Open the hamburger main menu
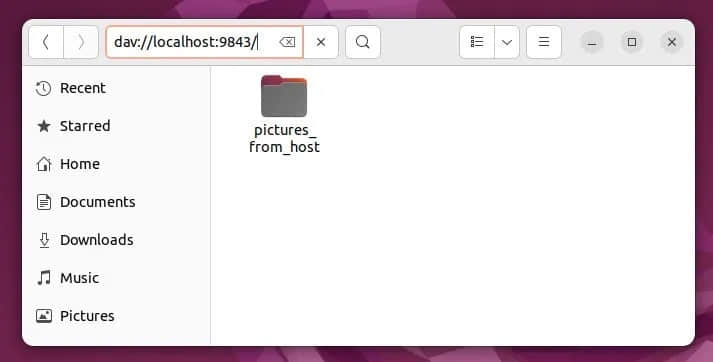This screenshot has width=713, height=362. tap(544, 42)
